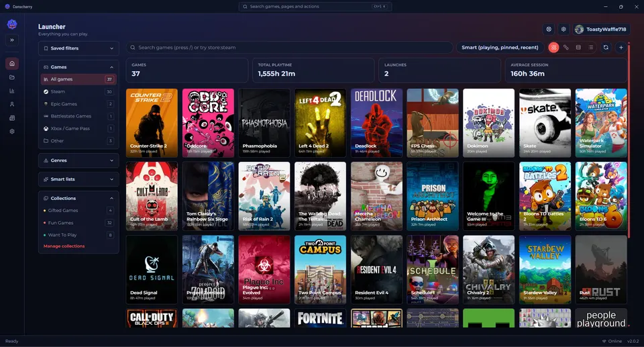Expand the Genres section
This screenshot has height=347, width=644.
79,160
